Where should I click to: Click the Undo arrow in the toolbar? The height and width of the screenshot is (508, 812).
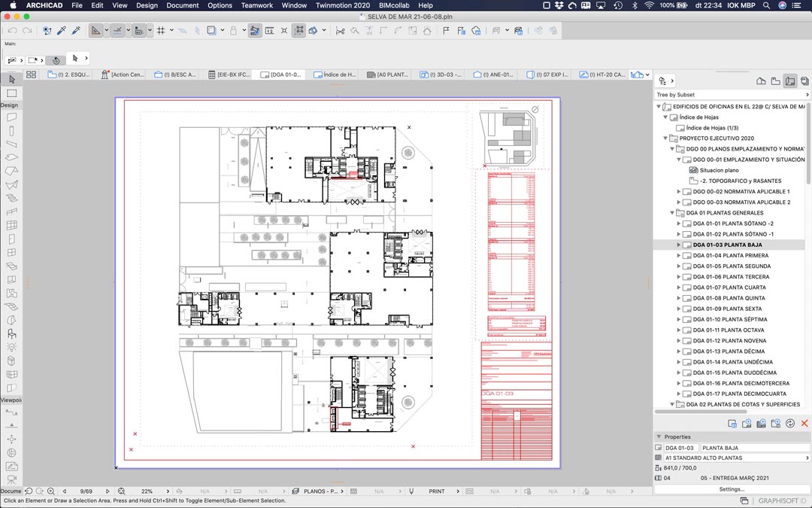tap(12, 31)
